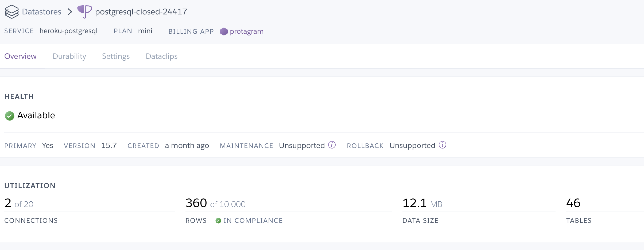
Task: Click the Datastores stack icon
Action: [x=12, y=12]
